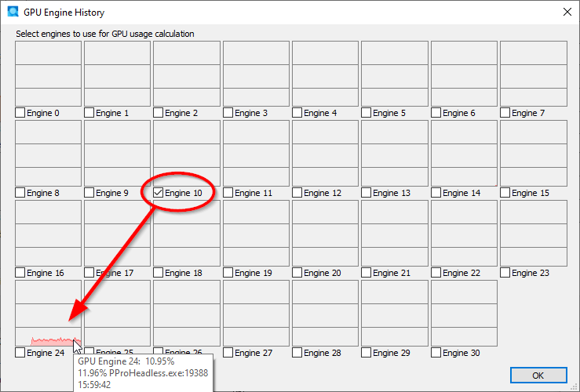Check Engine 18 box
The image size is (580, 392).
[x=159, y=273]
